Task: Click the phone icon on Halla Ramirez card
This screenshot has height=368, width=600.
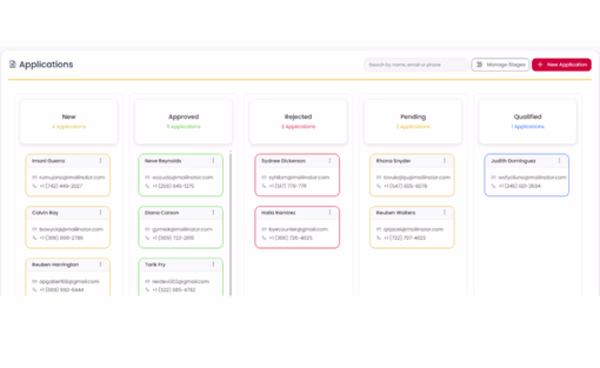Action: pyautogui.click(x=264, y=238)
